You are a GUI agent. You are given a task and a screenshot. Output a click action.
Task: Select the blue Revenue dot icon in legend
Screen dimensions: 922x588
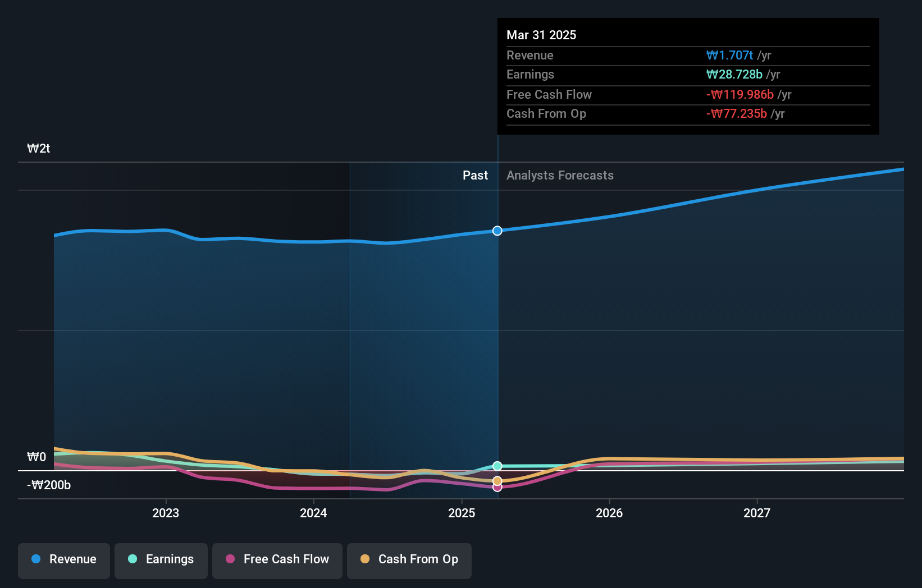click(x=36, y=559)
